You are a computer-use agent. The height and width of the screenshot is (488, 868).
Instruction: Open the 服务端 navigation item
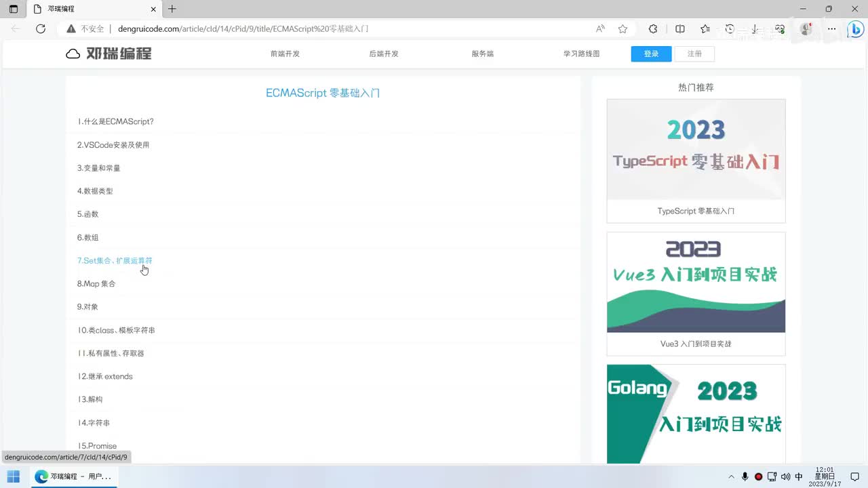click(483, 54)
